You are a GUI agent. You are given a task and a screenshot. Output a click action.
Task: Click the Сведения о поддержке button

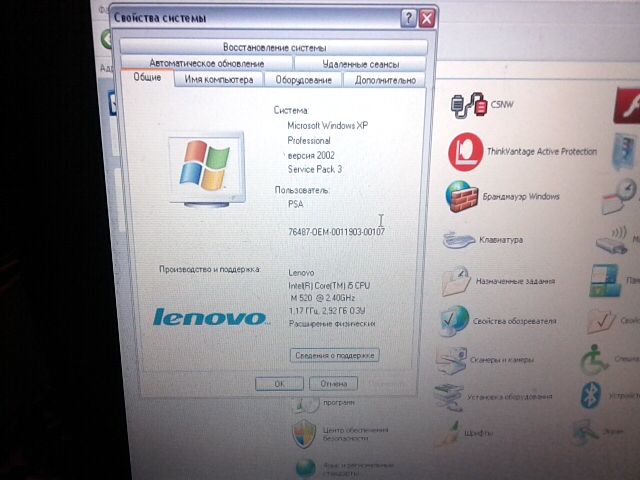pos(335,355)
